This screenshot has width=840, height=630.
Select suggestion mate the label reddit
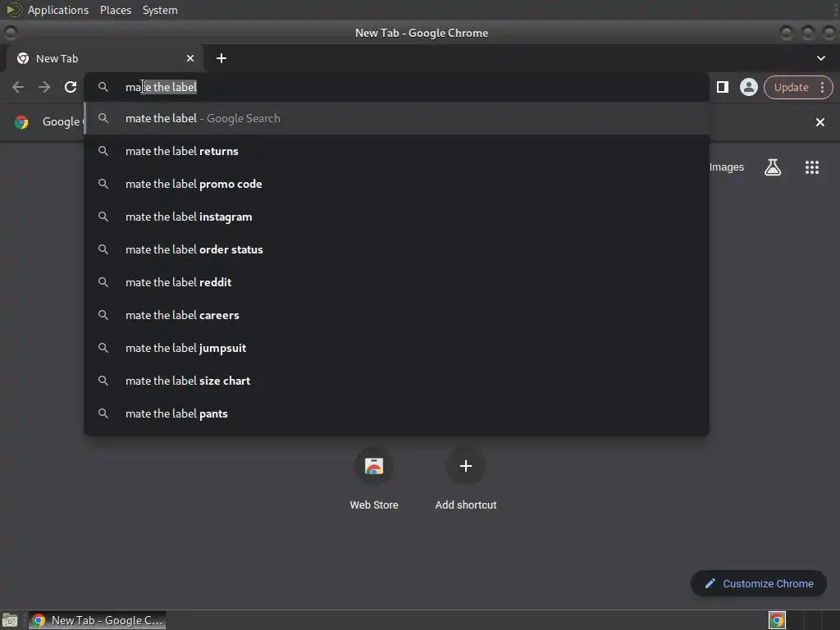coord(396,282)
